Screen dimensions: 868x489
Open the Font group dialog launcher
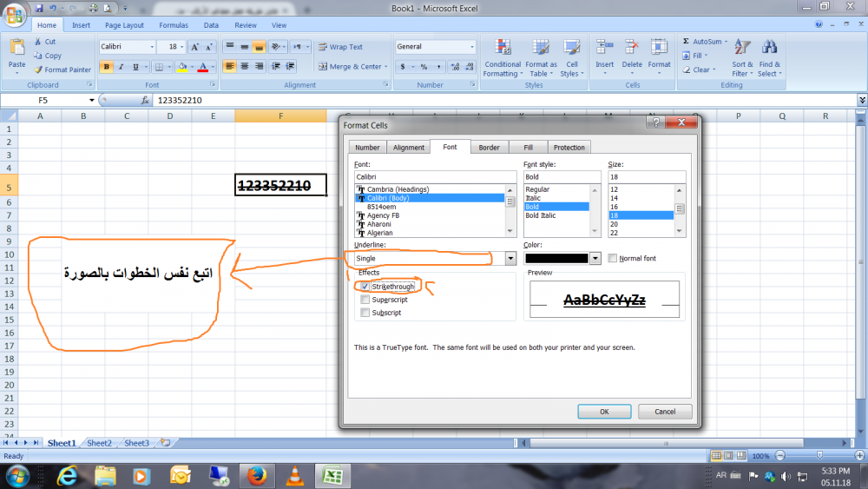[212, 85]
